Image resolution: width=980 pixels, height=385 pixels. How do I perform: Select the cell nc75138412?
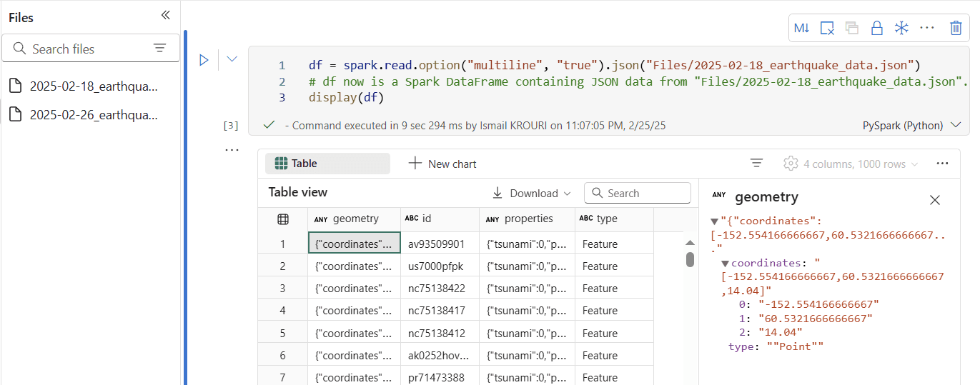[440, 333]
